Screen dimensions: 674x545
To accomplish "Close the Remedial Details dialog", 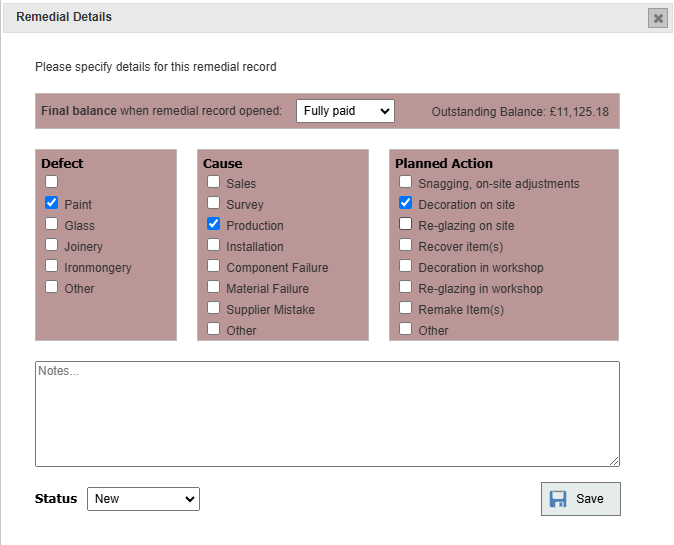I will point(657,18).
